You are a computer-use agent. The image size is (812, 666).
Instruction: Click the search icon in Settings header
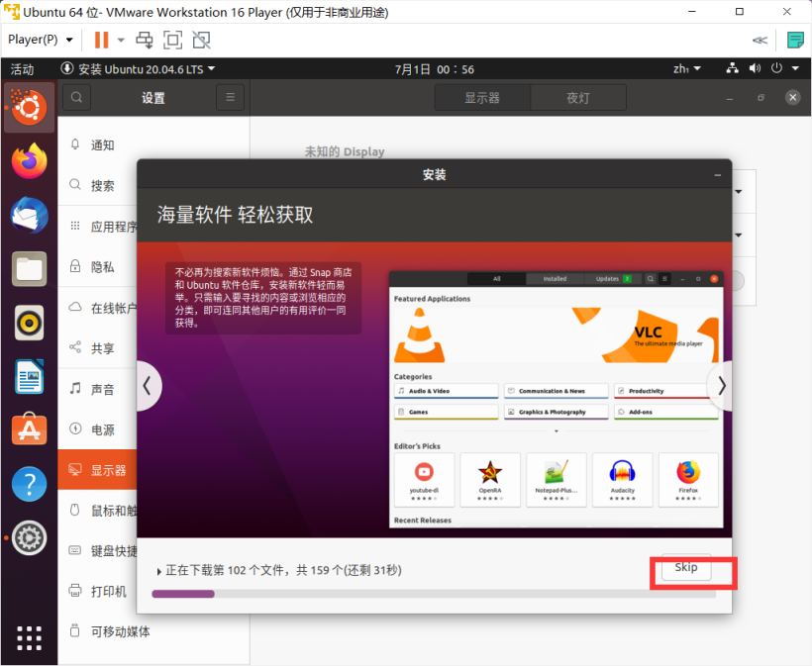(x=77, y=97)
